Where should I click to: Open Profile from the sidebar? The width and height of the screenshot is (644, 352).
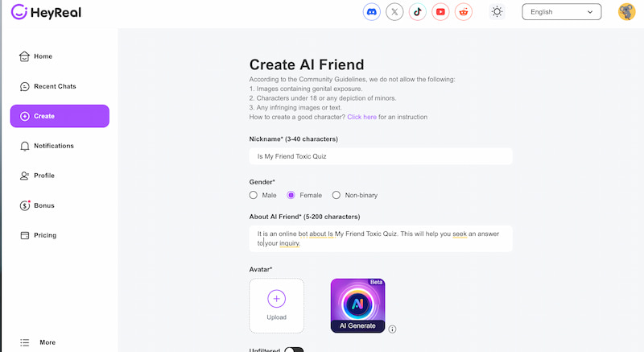[x=60, y=176]
